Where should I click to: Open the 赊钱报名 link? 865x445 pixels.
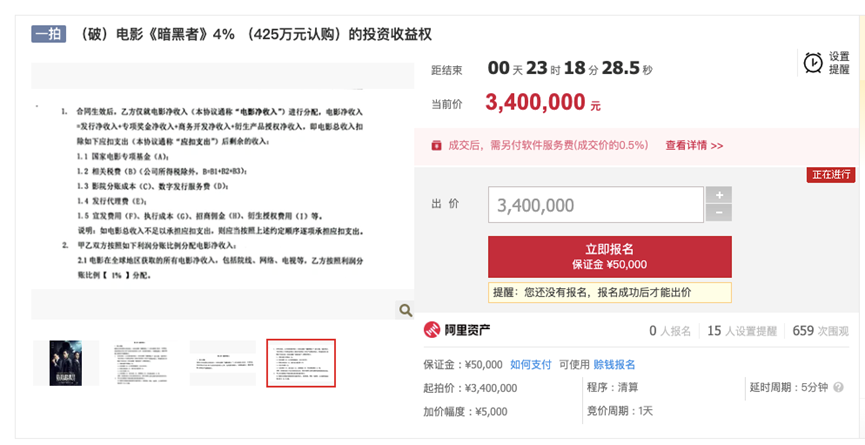coord(615,364)
